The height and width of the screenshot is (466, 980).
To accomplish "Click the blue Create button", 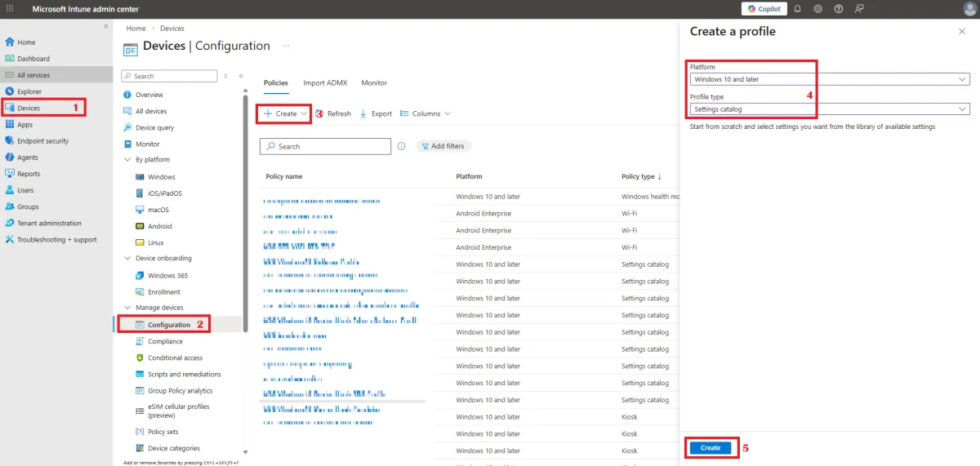I will coord(710,447).
